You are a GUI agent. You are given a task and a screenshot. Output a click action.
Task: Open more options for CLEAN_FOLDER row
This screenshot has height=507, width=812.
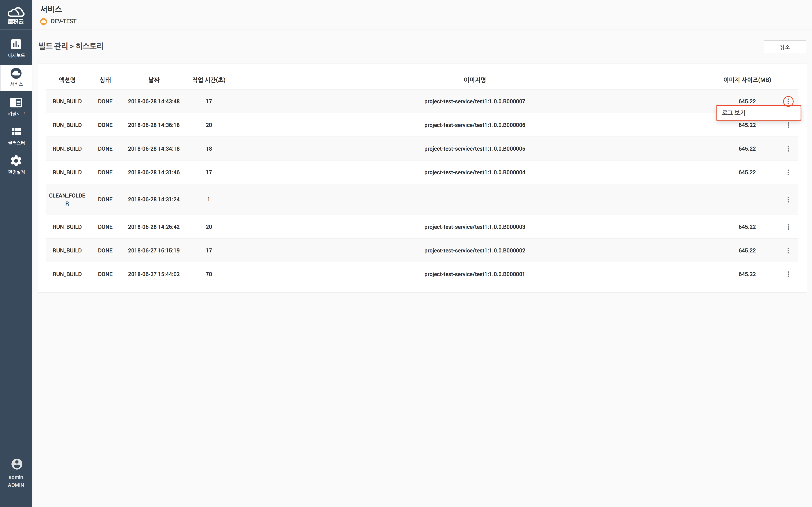click(x=788, y=199)
